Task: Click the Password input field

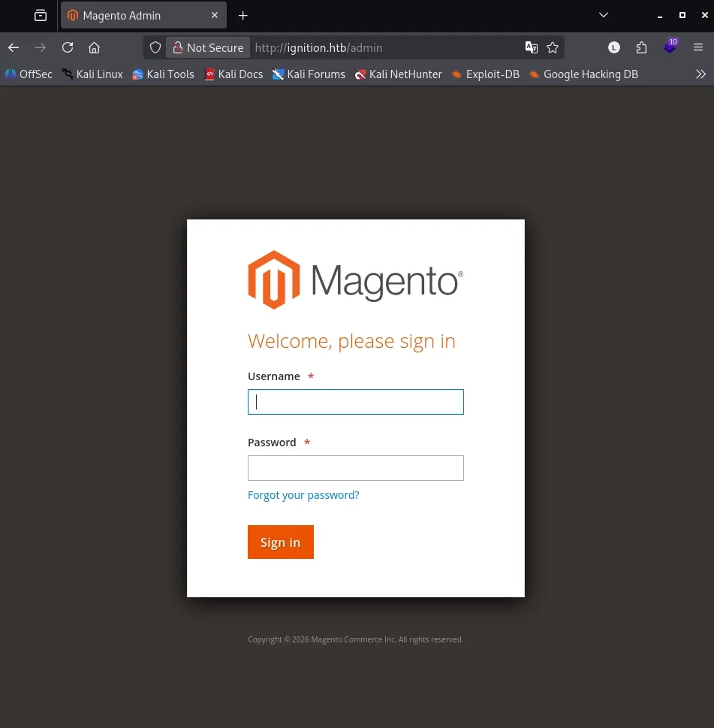Action: 355,467
